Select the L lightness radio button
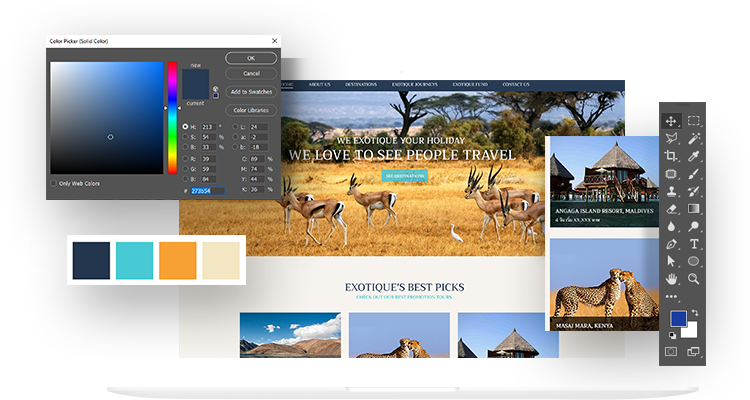Image resolution: width=750 pixels, height=400 pixels. [235, 127]
